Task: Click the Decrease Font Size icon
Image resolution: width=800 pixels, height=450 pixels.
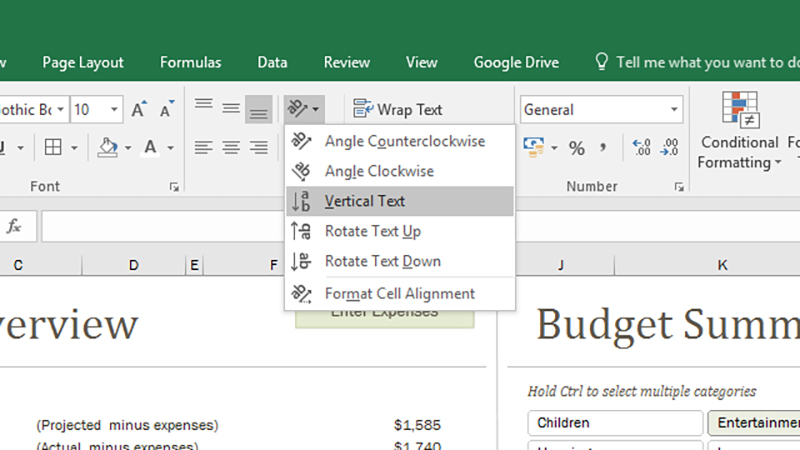Action: (166, 109)
